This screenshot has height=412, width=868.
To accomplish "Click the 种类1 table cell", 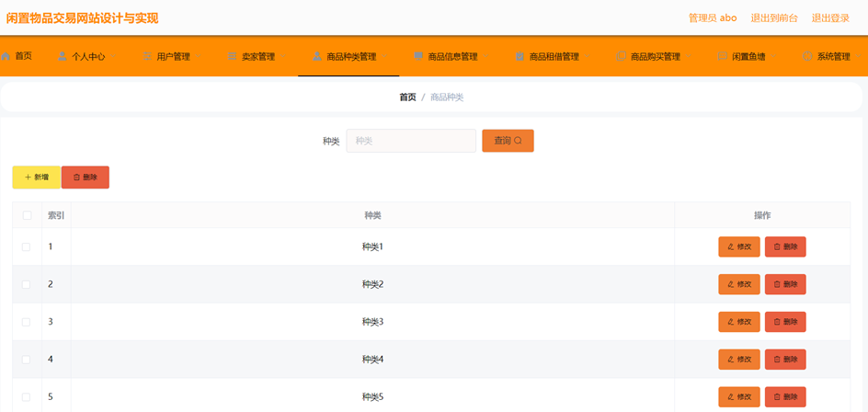I will 372,247.
